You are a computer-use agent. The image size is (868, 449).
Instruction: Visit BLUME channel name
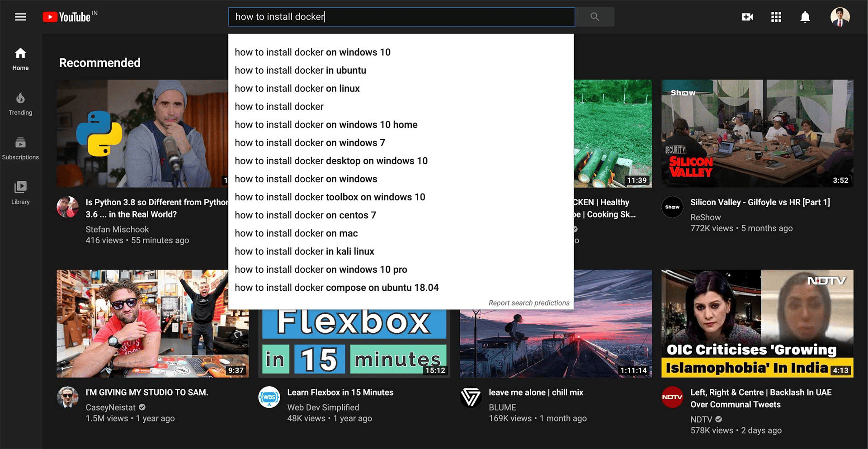point(502,407)
